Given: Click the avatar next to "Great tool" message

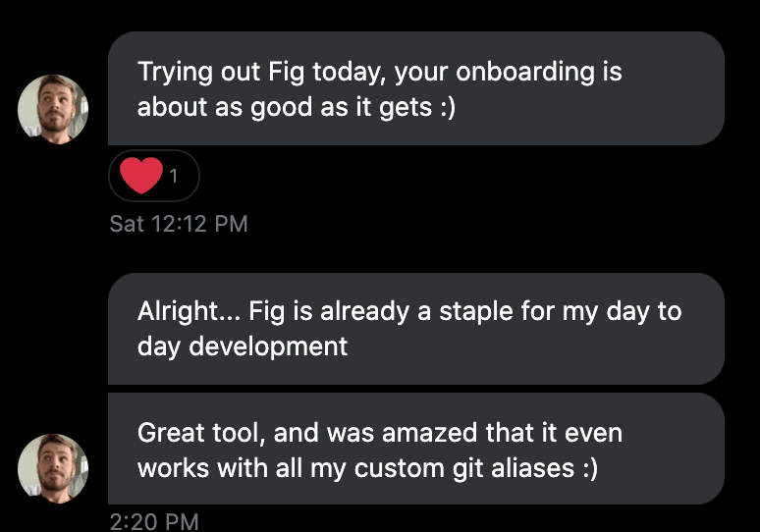Looking at the screenshot, I should (53, 469).
